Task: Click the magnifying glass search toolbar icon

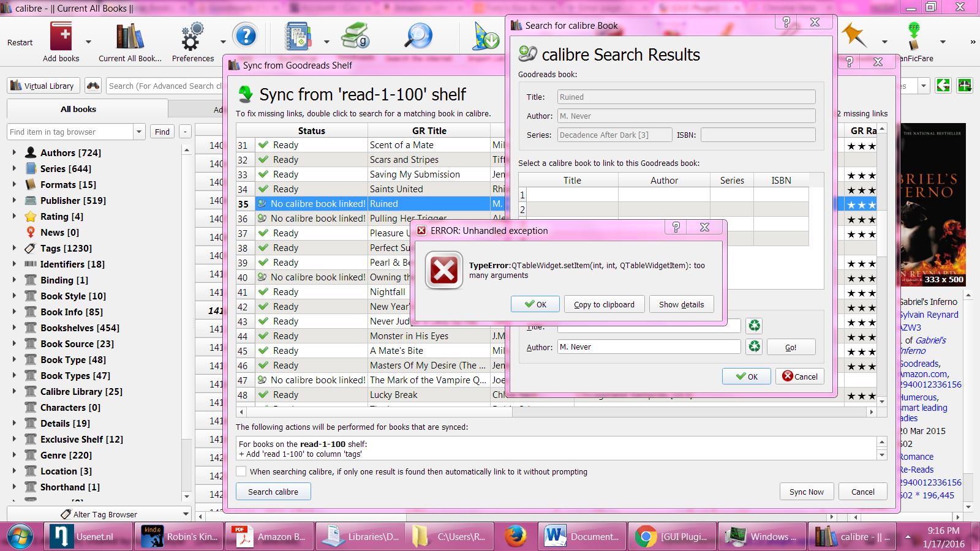Action: click(x=418, y=37)
